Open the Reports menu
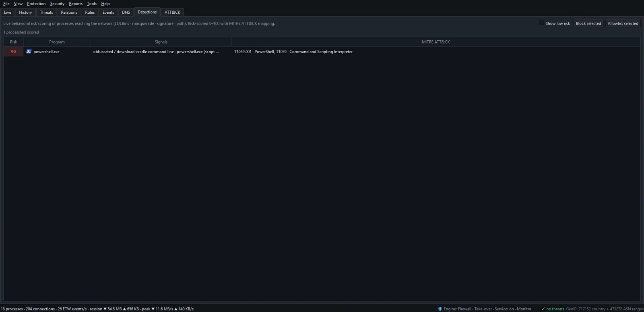 [76, 4]
